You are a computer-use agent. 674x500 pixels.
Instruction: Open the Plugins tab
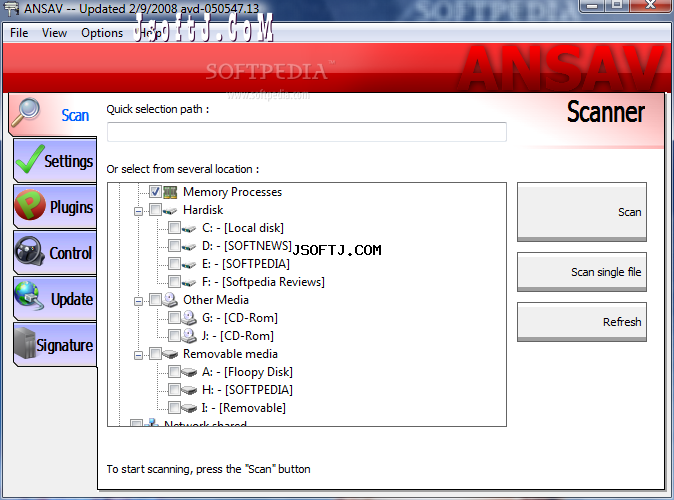[x=55, y=207]
